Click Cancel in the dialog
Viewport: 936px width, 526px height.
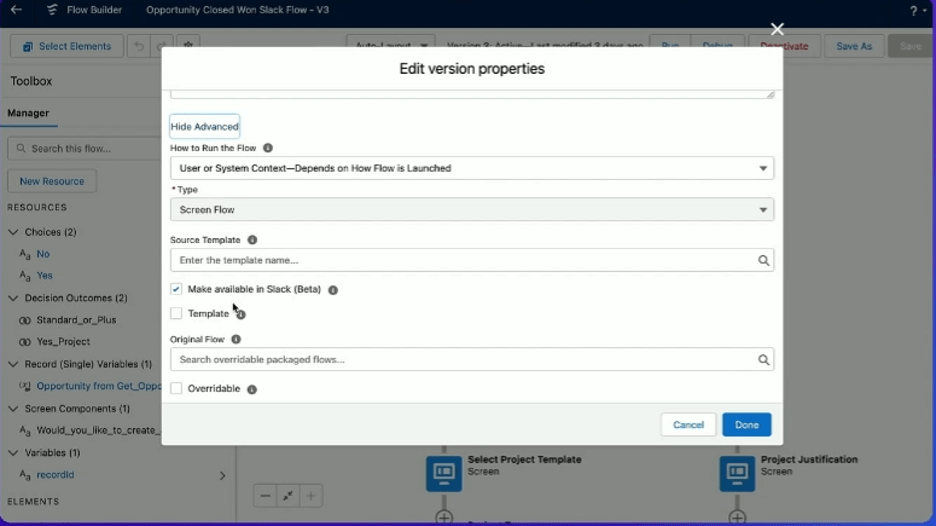point(688,425)
